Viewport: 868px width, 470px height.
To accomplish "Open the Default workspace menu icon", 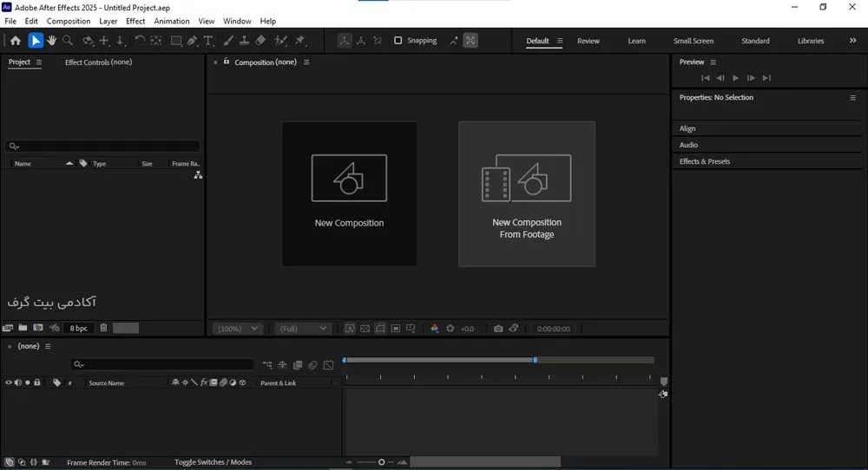I will coord(560,41).
